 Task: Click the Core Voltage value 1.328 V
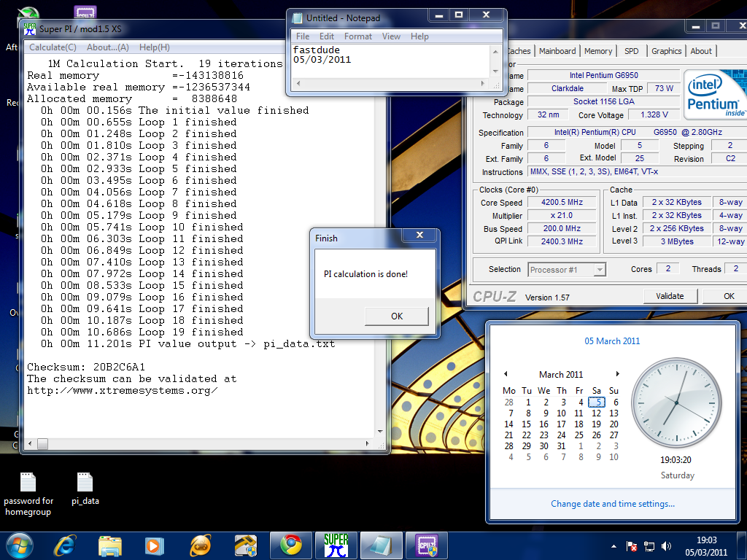pyautogui.click(x=654, y=114)
